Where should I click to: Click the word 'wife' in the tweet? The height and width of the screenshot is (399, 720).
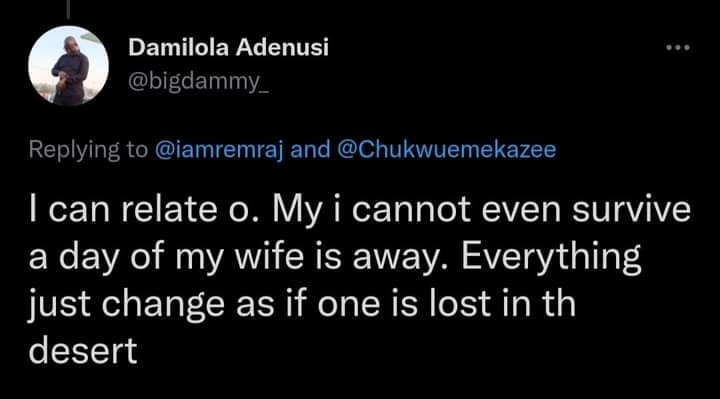[x=270, y=256]
